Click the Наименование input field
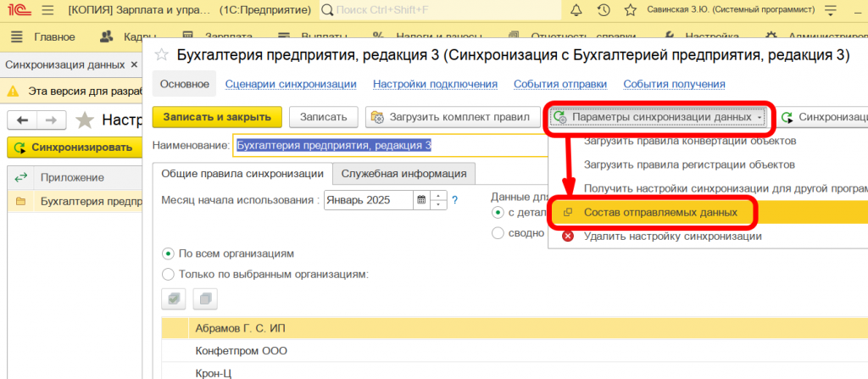 [x=388, y=146]
